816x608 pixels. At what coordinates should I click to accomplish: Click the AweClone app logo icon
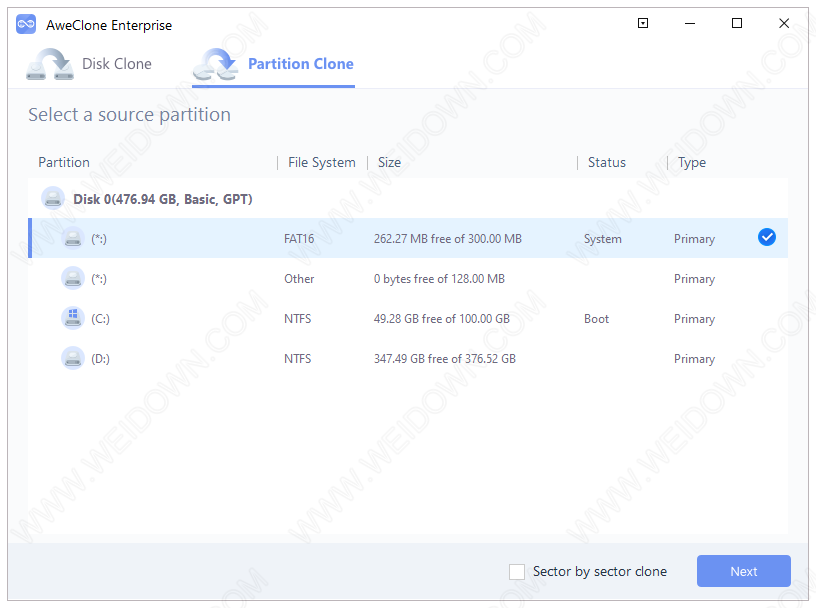[26, 24]
